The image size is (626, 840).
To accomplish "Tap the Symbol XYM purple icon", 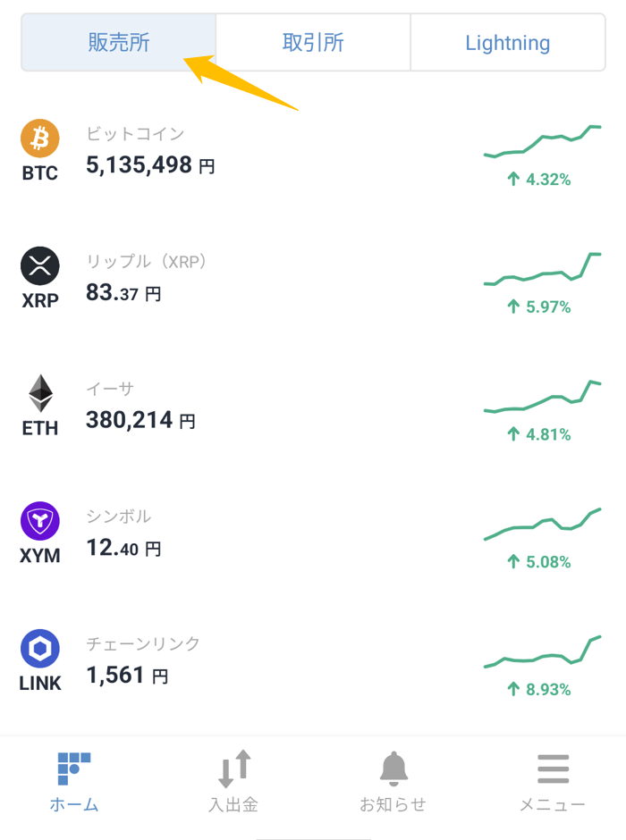I will tap(40, 521).
